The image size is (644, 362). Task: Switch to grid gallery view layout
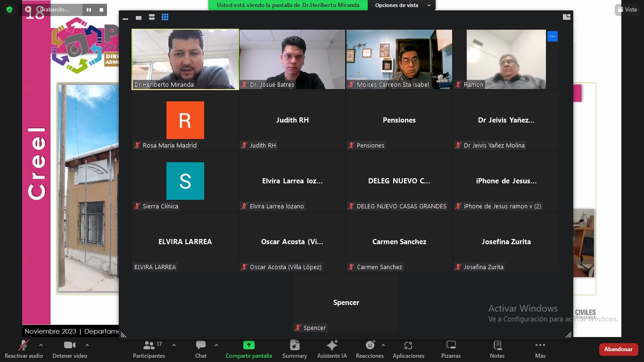point(165,17)
